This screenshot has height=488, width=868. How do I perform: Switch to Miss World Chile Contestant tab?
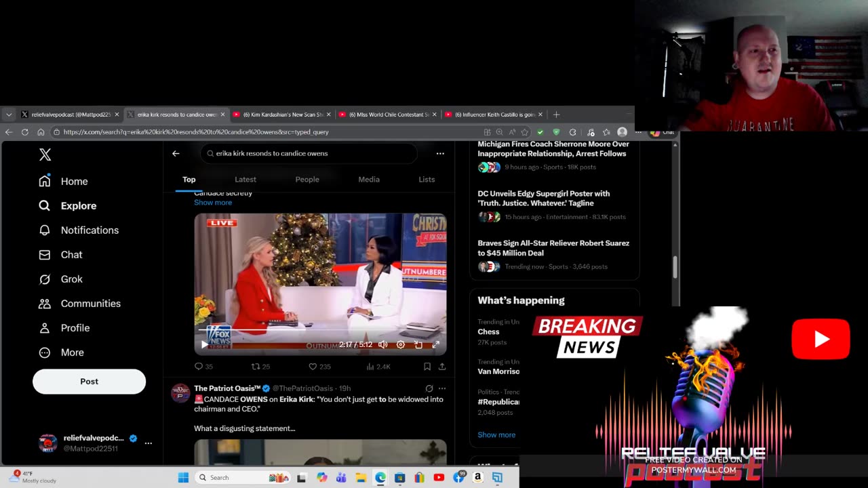(x=387, y=115)
